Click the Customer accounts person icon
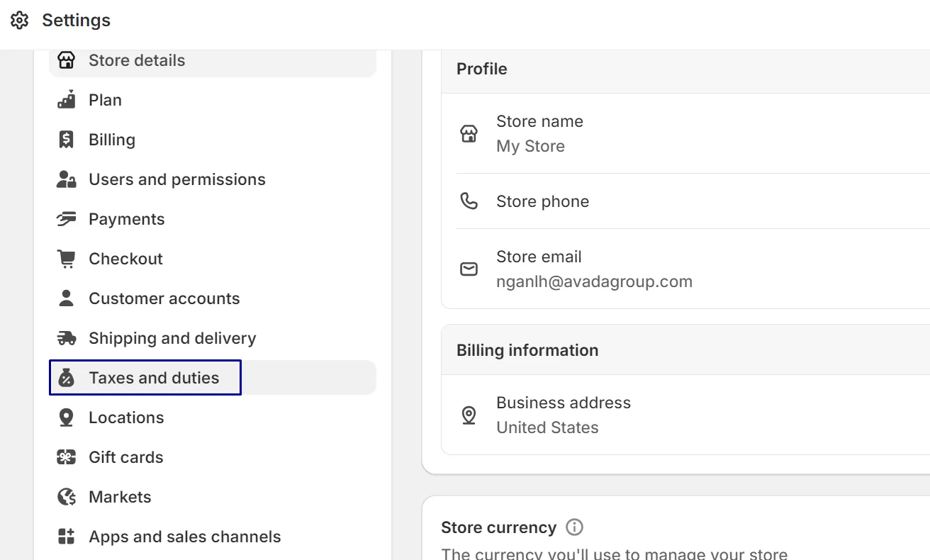This screenshot has height=560, width=930. pos(66,298)
